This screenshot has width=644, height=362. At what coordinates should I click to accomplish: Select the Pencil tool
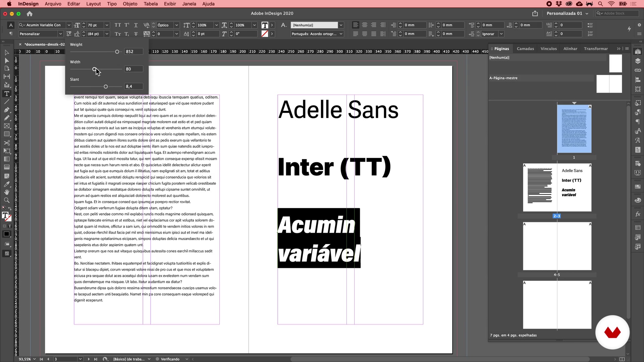(6, 118)
